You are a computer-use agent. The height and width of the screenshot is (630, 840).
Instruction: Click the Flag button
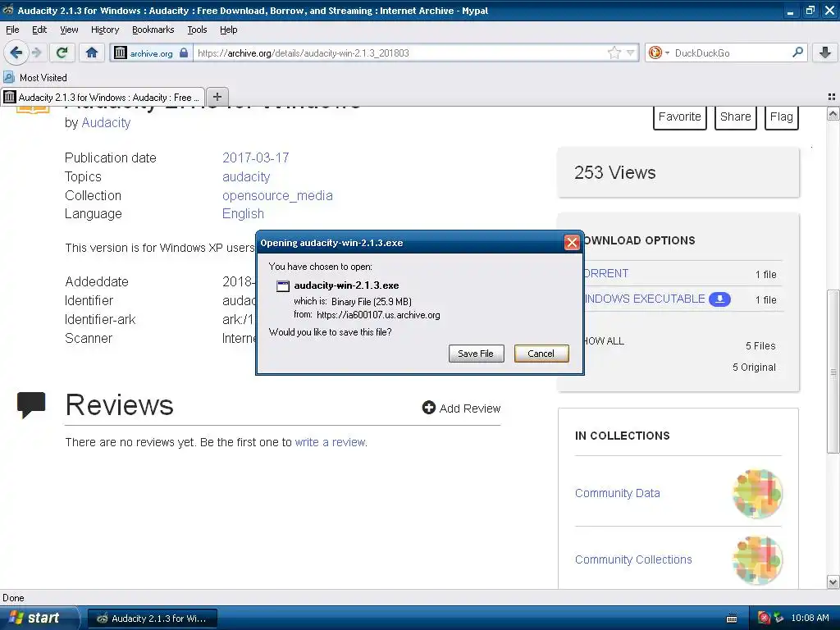click(782, 116)
